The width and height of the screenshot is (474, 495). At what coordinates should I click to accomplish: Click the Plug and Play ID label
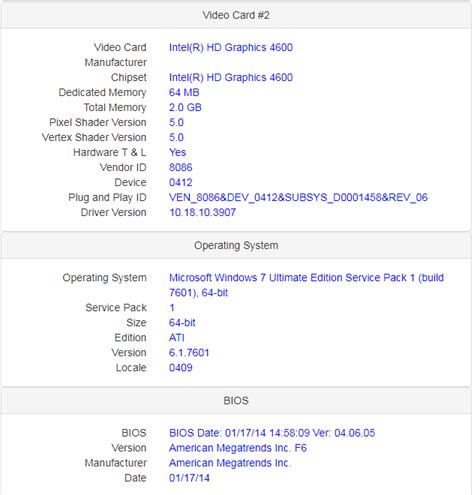pyautogui.click(x=107, y=198)
